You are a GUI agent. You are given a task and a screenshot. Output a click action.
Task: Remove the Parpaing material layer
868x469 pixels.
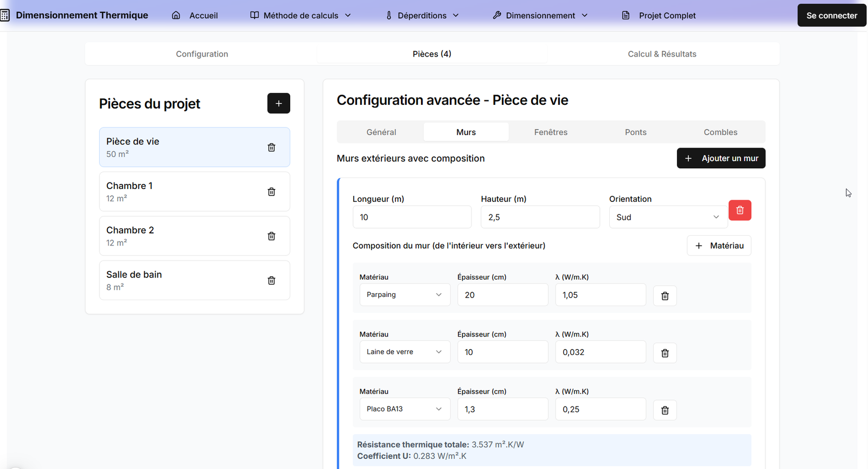pos(665,296)
